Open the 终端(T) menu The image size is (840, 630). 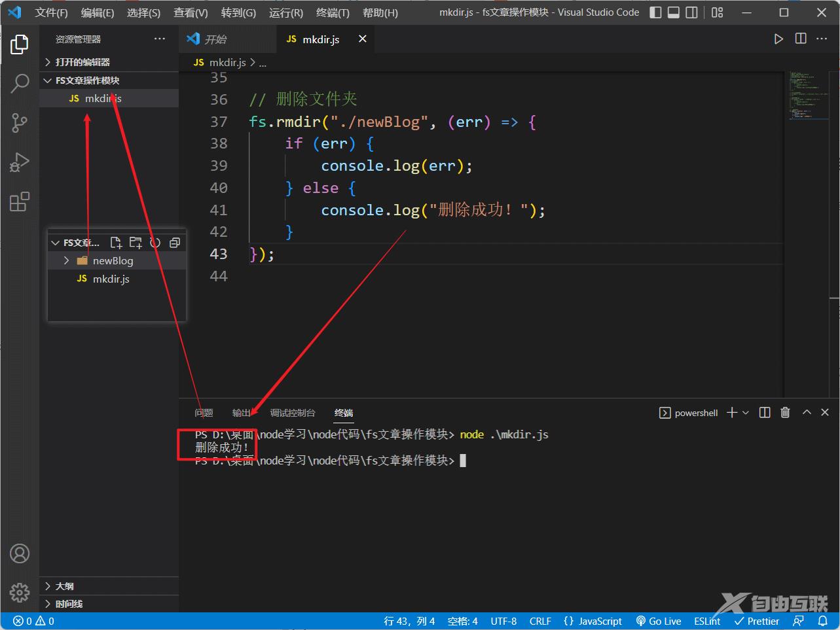[333, 12]
